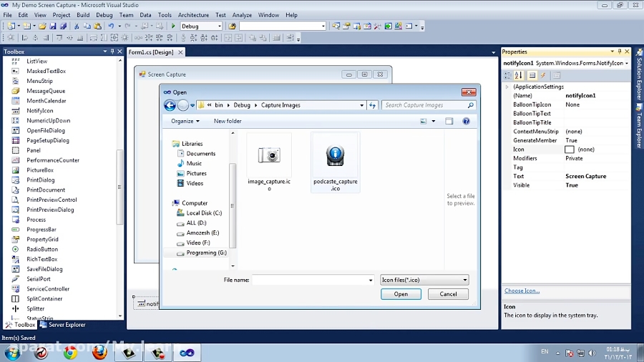
Task: Open the Debug configuration dropdown
Action: (201, 26)
